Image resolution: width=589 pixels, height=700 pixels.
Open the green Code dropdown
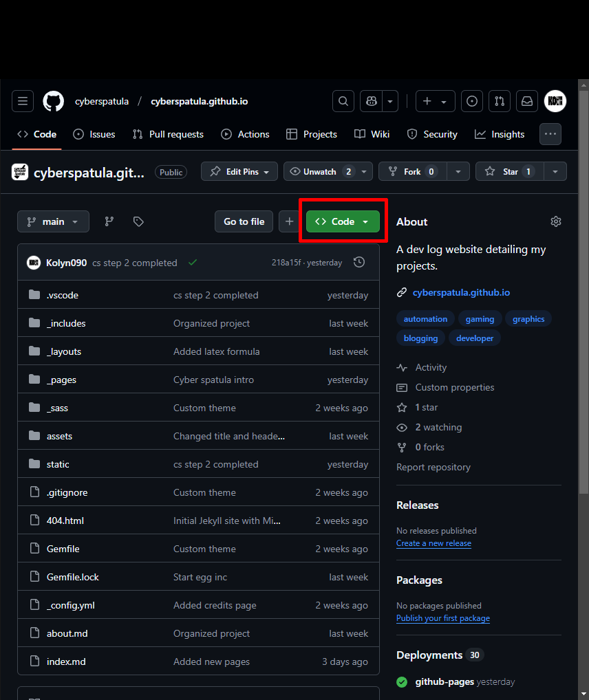pos(343,221)
